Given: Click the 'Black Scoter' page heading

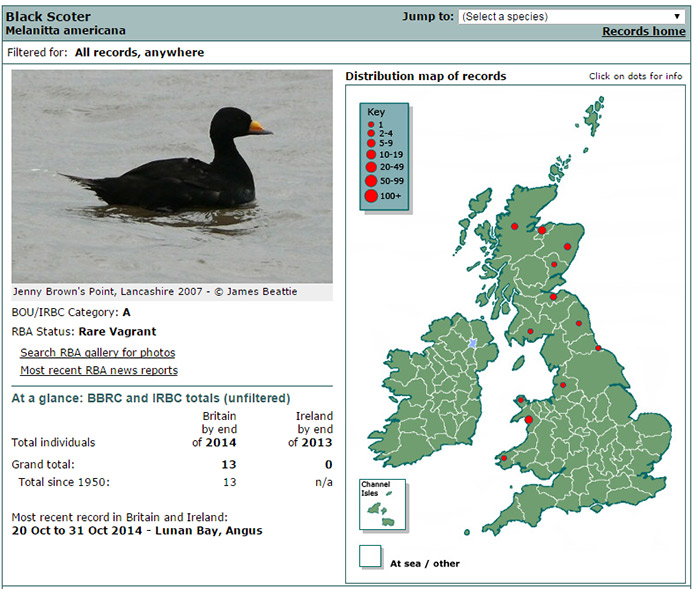Looking at the screenshot, I should point(48,17).
